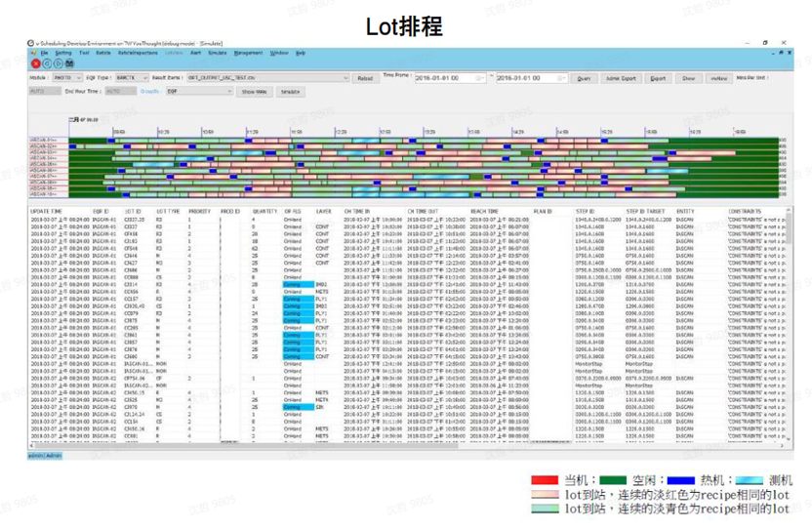Sort by LAYER column header
The width and height of the screenshot is (812, 530).
(x=324, y=212)
